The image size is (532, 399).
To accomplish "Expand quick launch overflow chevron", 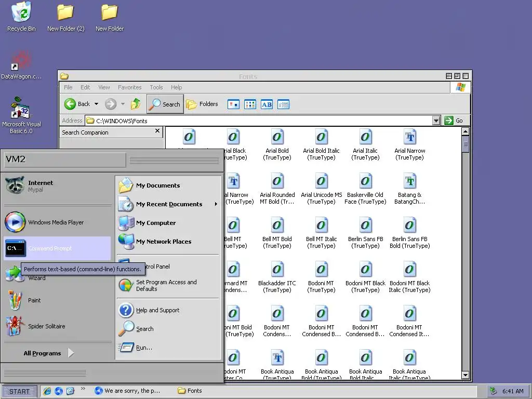I will click(x=83, y=389).
